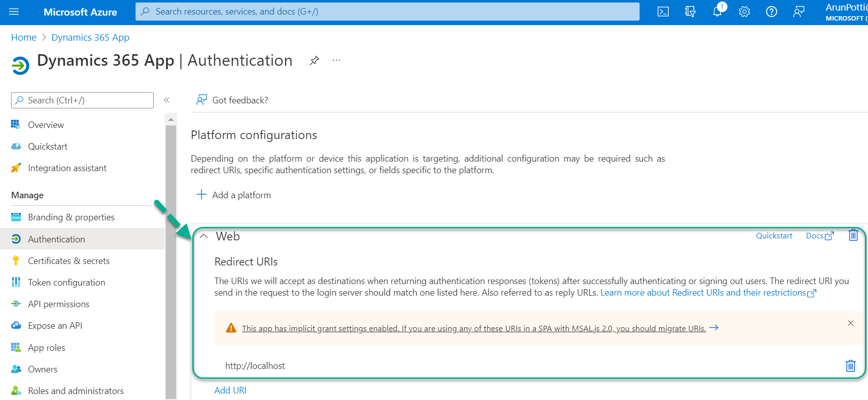Viewport: 868px width, 400px height.
Task: Delete the http://localhost redirect URI
Action: click(850, 365)
